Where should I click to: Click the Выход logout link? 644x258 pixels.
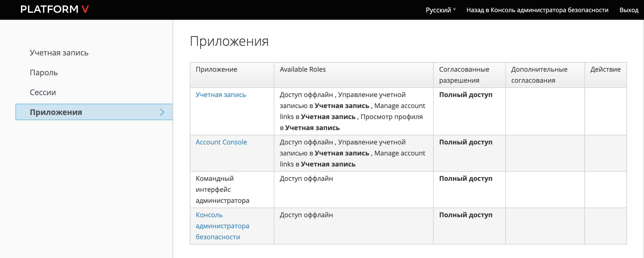[629, 10]
